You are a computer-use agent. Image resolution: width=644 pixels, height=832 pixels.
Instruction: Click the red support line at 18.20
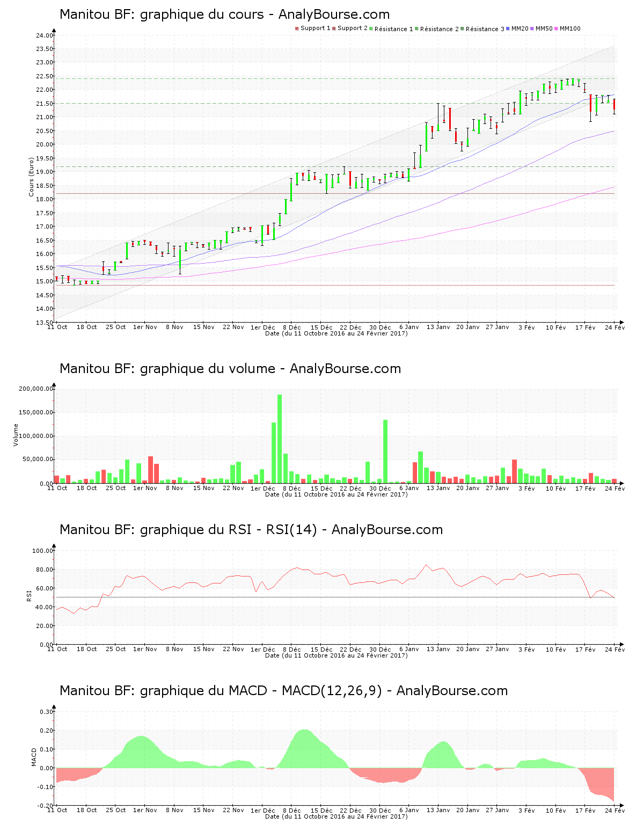tap(335, 193)
